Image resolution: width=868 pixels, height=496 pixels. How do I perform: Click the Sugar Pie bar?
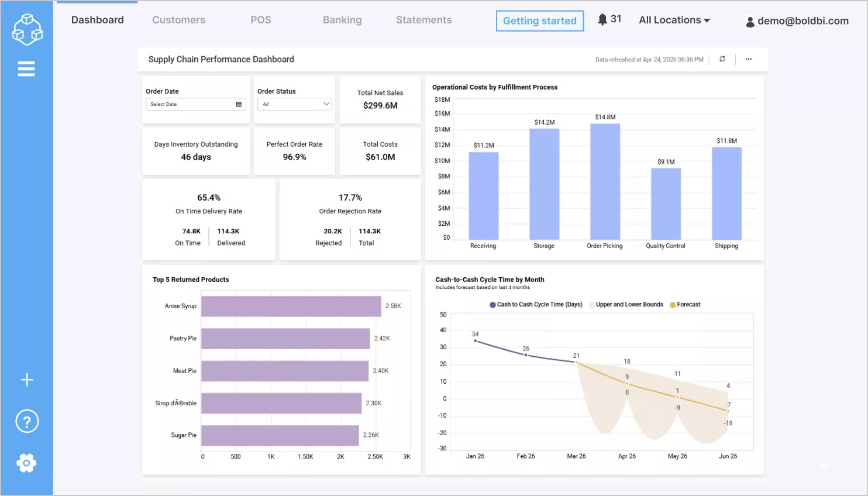pyautogui.click(x=280, y=436)
